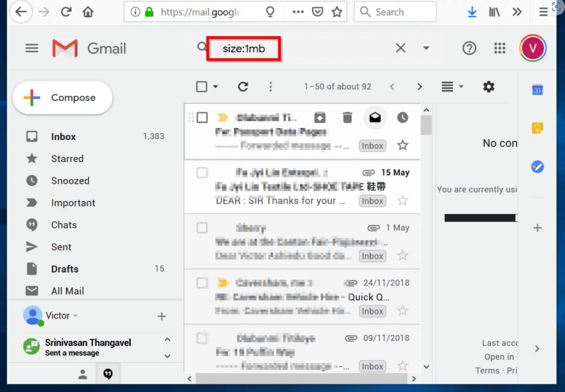Bookmark this page with star icon

[x=337, y=12]
